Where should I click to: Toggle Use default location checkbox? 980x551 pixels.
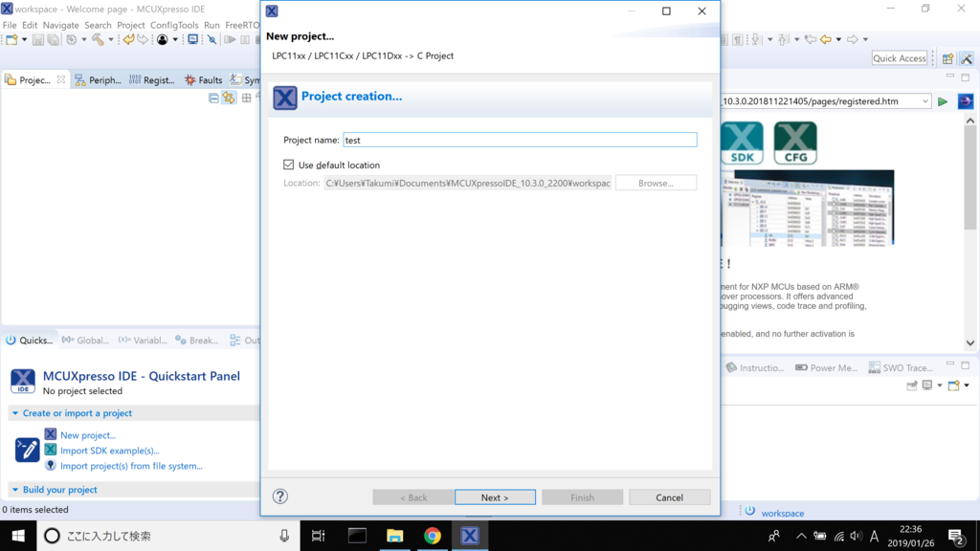[x=288, y=165]
